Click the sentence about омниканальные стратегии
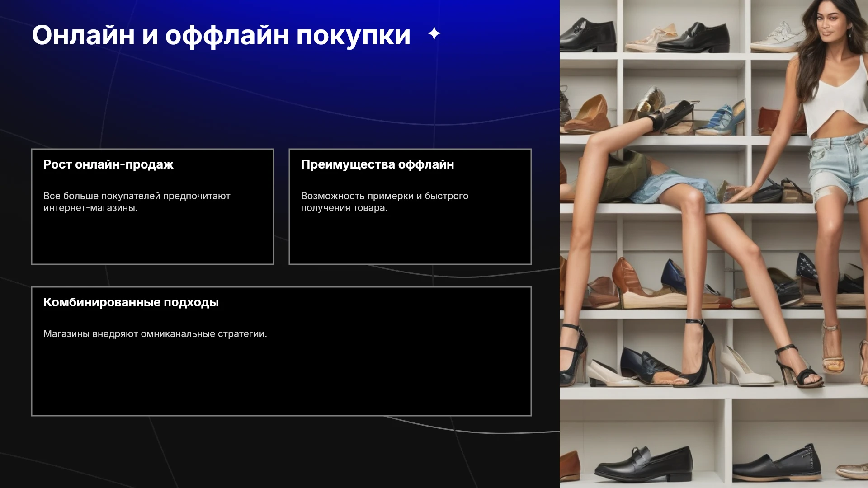868x488 pixels. click(x=155, y=334)
